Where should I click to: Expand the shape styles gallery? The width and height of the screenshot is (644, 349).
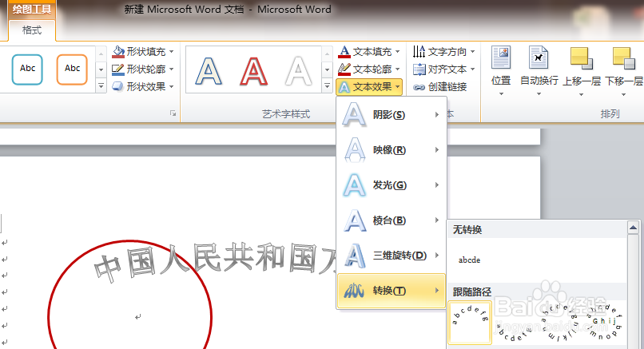click(x=101, y=85)
